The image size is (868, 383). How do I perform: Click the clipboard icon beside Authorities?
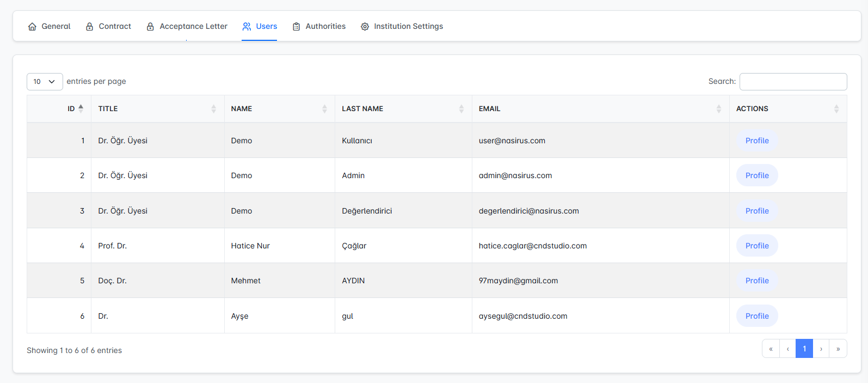coord(297,27)
